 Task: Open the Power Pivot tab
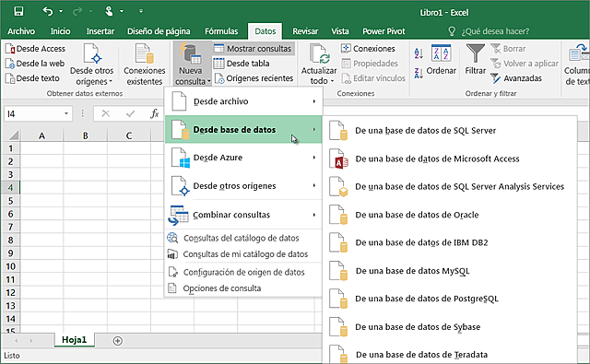click(383, 31)
